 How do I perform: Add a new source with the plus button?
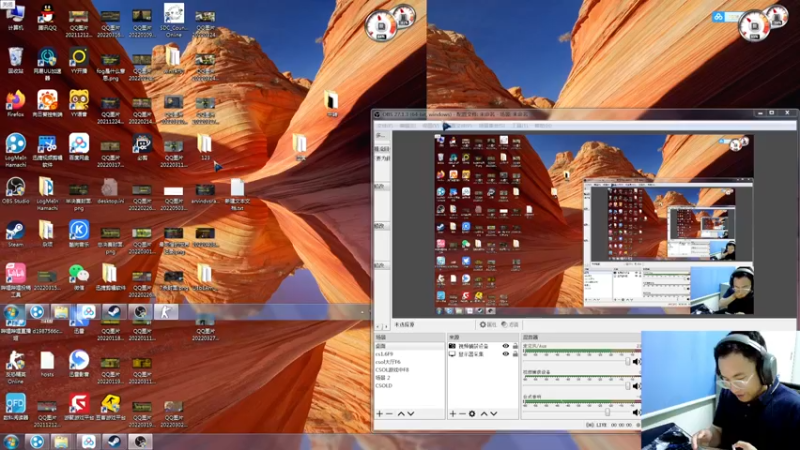point(453,413)
